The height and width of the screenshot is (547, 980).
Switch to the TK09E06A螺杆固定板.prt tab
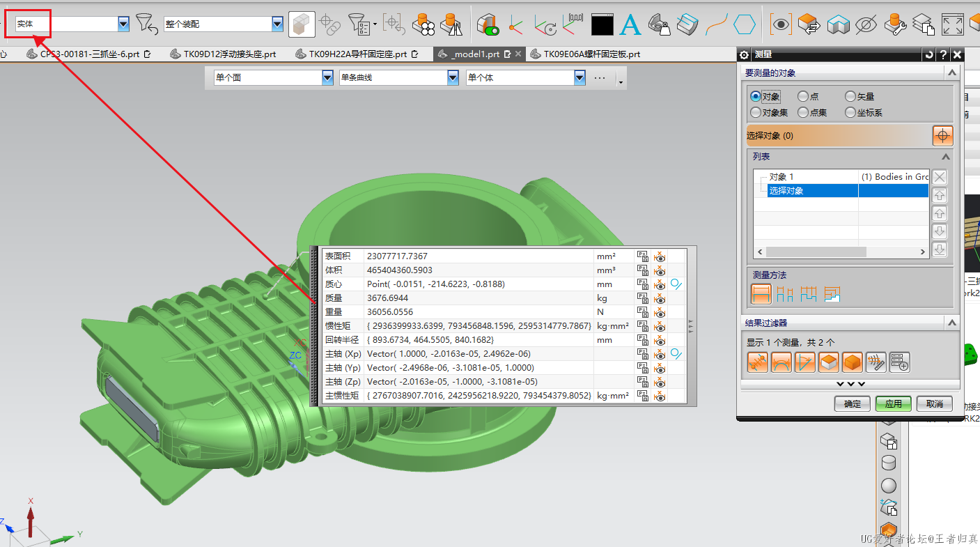[x=584, y=54]
